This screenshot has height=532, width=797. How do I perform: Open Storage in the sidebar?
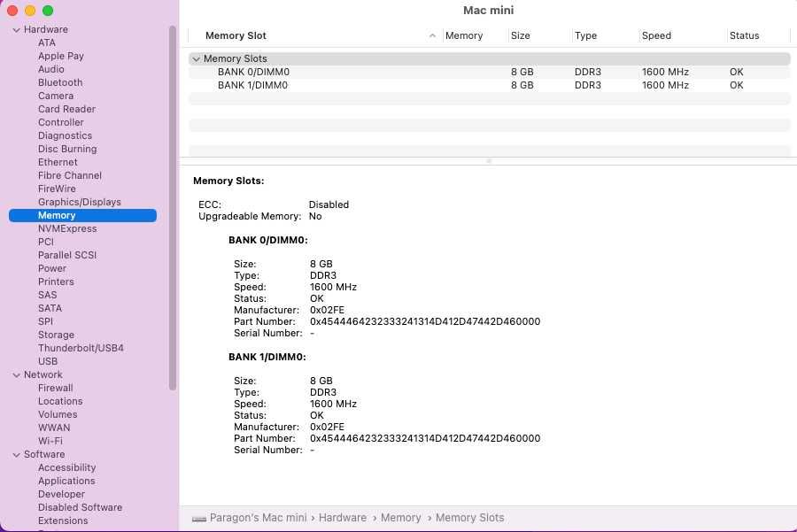click(56, 335)
